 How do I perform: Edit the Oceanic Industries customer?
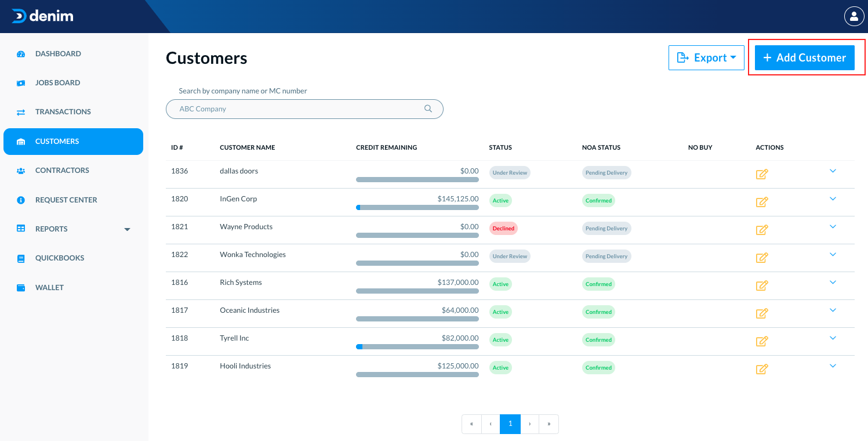point(762,313)
